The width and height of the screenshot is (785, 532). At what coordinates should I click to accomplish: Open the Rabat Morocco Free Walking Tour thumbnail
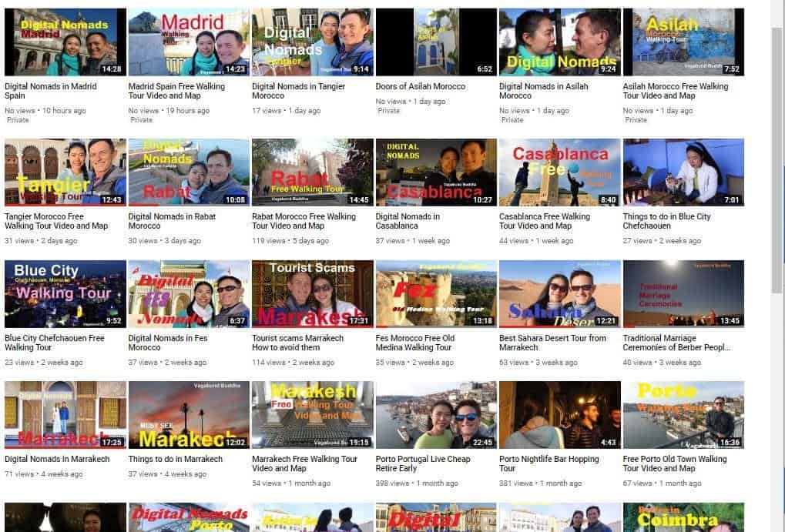pos(313,172)
